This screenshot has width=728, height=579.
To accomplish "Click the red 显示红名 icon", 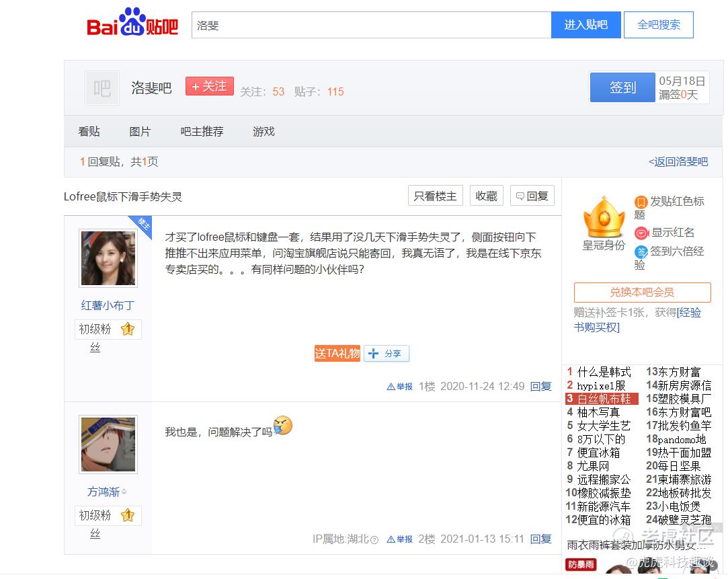I will (x=641, y=233).
